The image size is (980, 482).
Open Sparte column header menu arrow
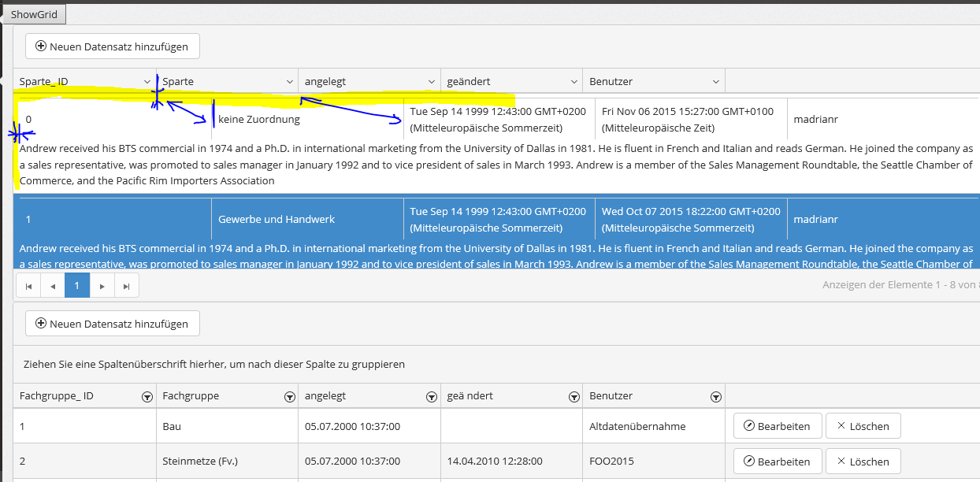pos(290,82)
